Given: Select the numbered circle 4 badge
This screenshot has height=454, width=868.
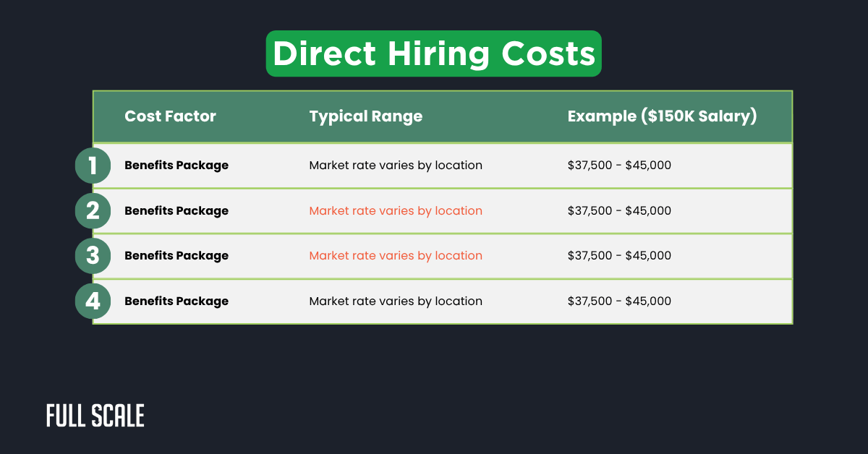Looking at the screenshot, I should [x=93, y=301].
